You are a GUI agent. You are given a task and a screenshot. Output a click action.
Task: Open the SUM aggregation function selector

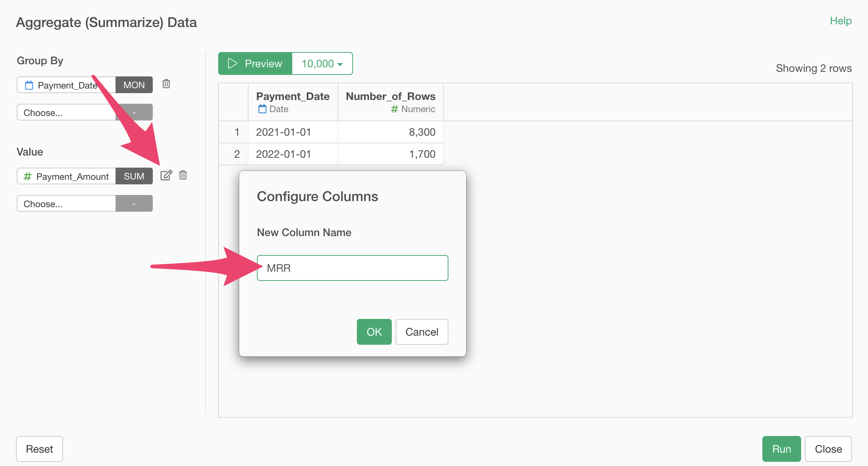134,176
